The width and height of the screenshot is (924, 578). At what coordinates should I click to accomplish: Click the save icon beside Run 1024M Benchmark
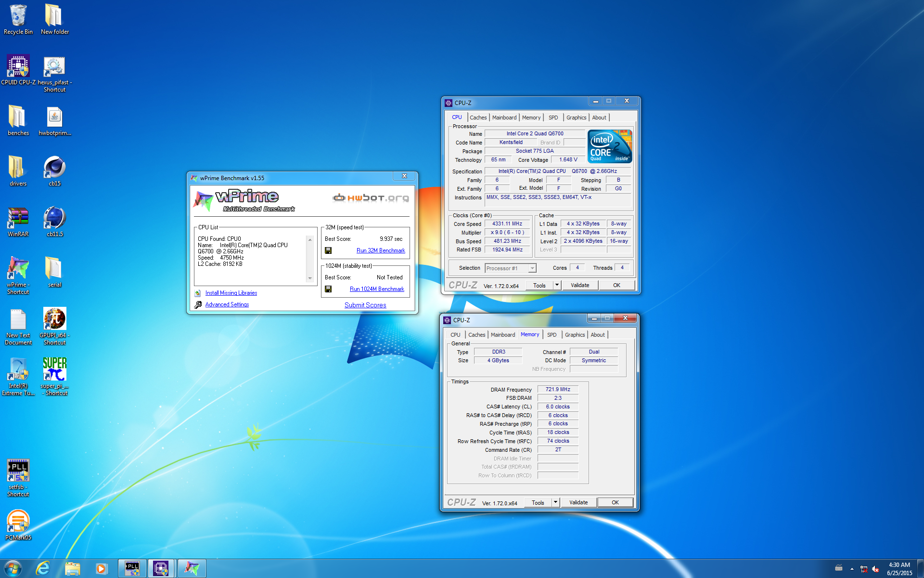pos(328,289)
